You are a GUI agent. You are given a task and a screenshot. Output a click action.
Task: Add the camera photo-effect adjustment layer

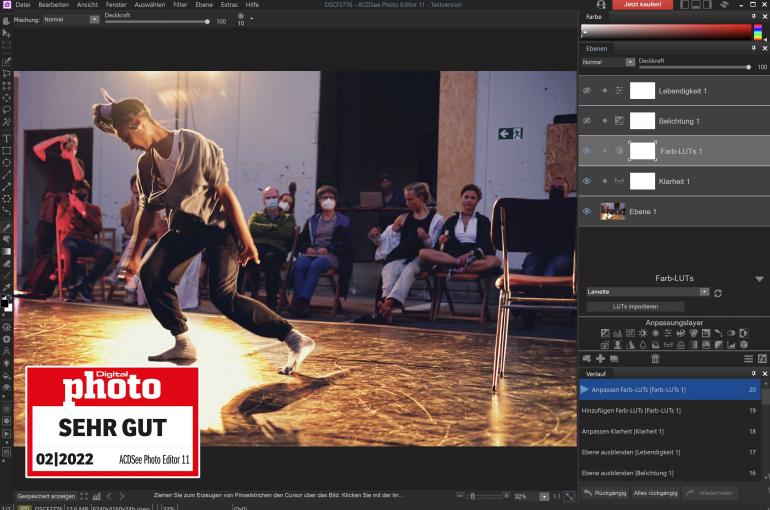[x=605, y=345]
